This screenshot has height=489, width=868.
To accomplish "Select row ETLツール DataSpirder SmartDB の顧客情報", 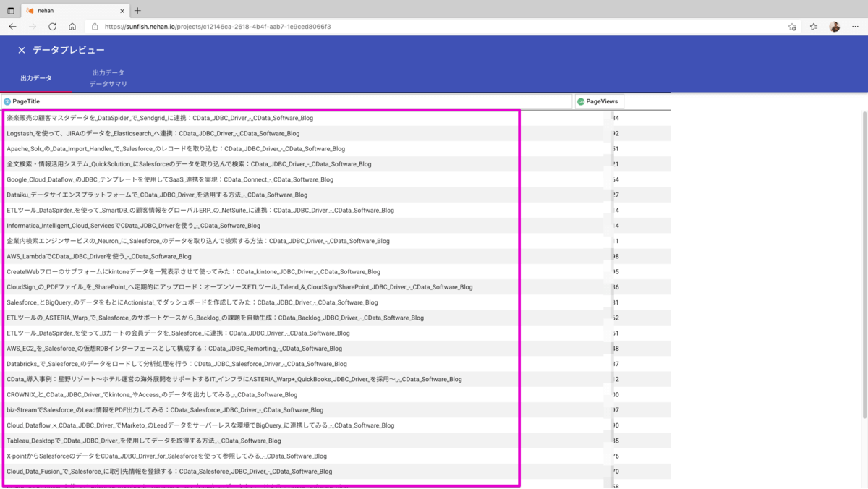I will pos(336,211).
